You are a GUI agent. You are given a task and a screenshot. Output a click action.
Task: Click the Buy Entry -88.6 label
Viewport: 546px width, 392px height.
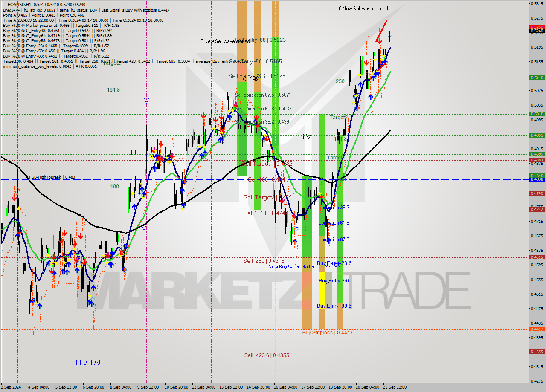click(x=334, y=306)
